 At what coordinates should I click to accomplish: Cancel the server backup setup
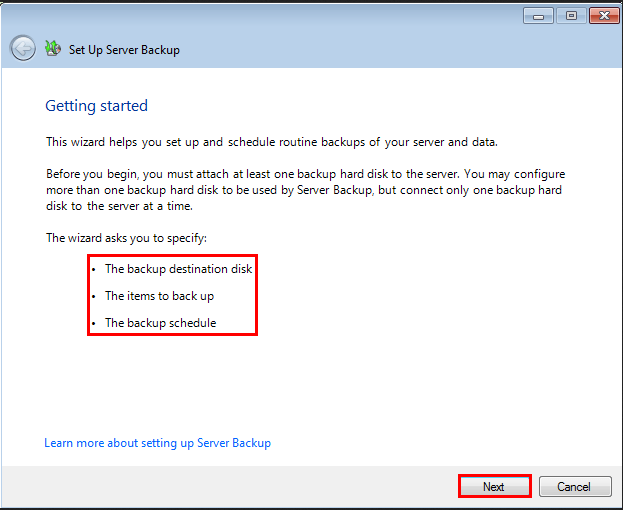click(574, 487)
